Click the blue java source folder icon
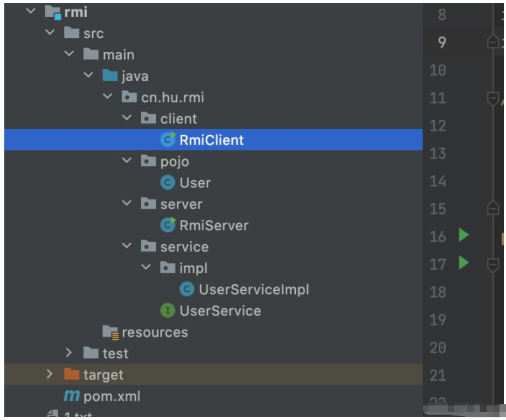 click(x=110, y=75)
